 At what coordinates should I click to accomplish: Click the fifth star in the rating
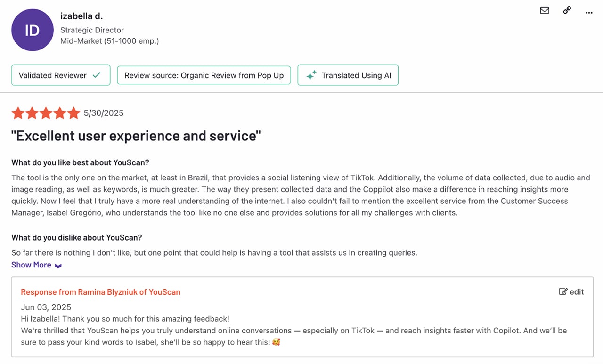click(x=73, y=113)
